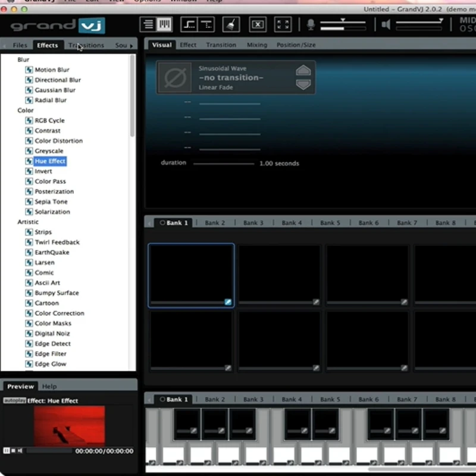The image size is (476, 476).
Task: Switch to keyboard layout view icon
Action: pos(165,24)
